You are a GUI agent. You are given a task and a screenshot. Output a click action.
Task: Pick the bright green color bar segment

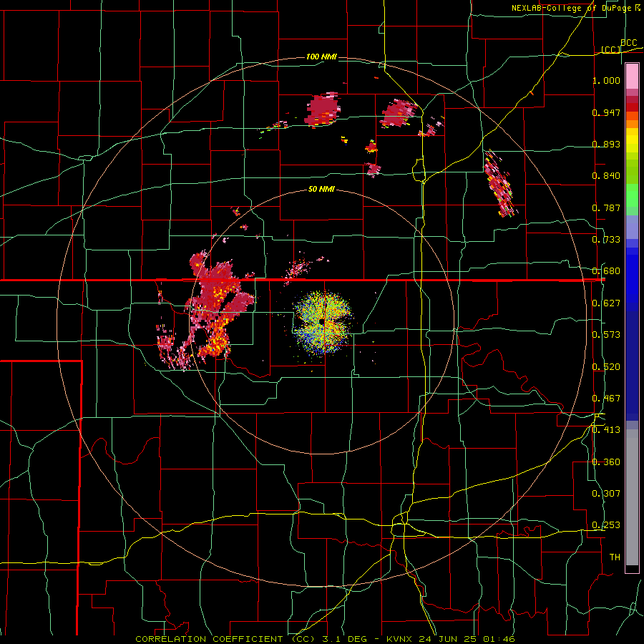pyautogui.click(x=632, y=195)
